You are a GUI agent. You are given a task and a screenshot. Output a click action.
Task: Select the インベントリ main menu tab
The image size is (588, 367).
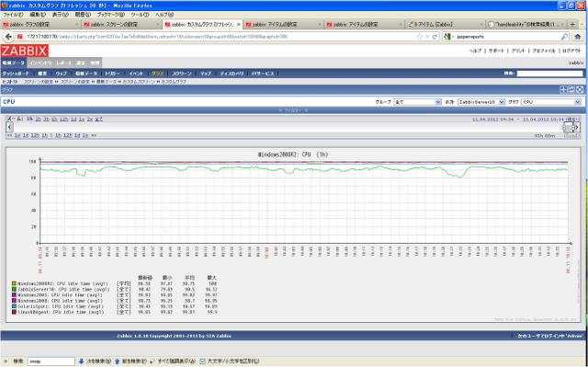(40, 63)
